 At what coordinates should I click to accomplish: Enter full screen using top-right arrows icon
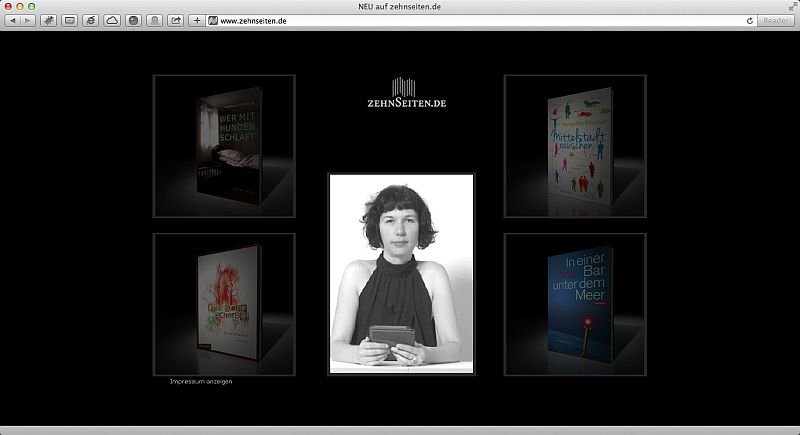pyautogui.click(x=792, y=6)
